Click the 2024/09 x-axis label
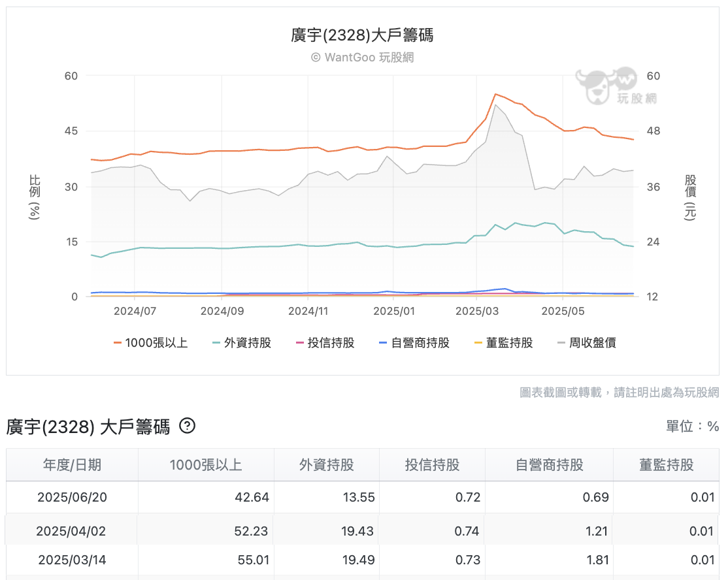Image resolution: width=728 pixels, height=580 pixels. (222, 312)
